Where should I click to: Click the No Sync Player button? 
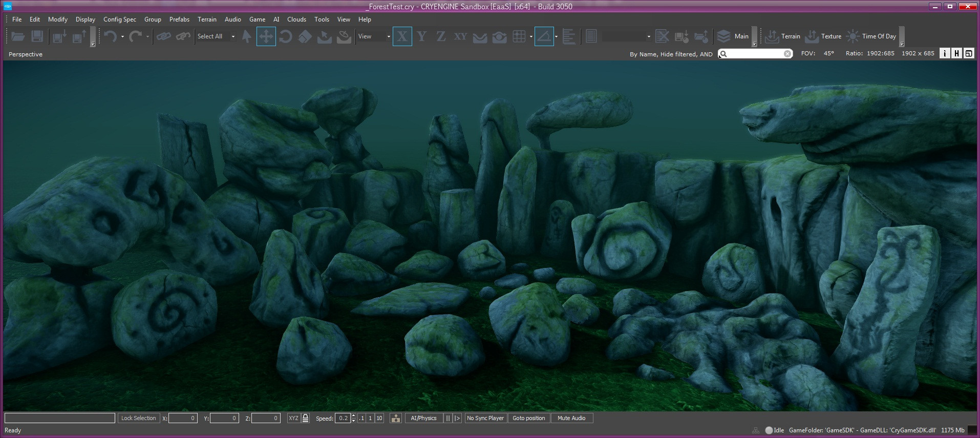(485, 418)
